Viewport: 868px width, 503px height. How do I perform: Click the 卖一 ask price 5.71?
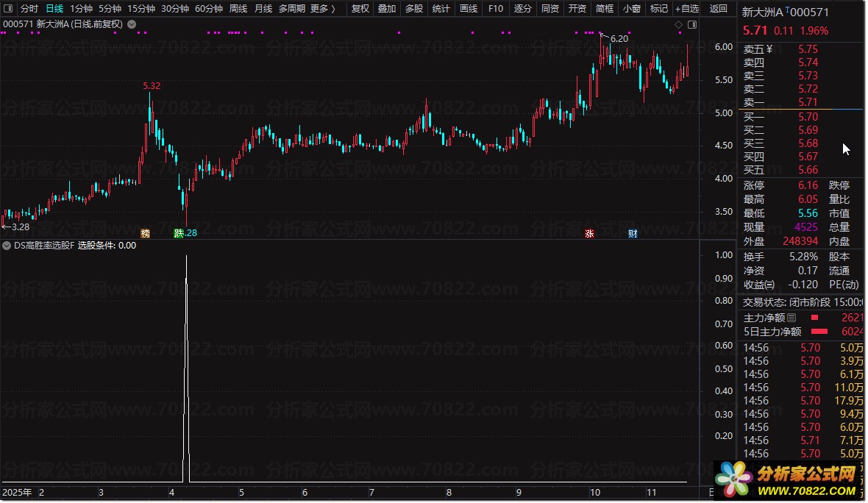click(808, 102)
